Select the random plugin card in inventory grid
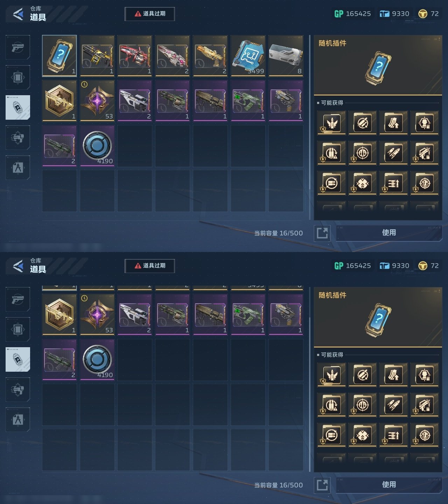Screen dimensions: 448x504 tap(59, 56)
